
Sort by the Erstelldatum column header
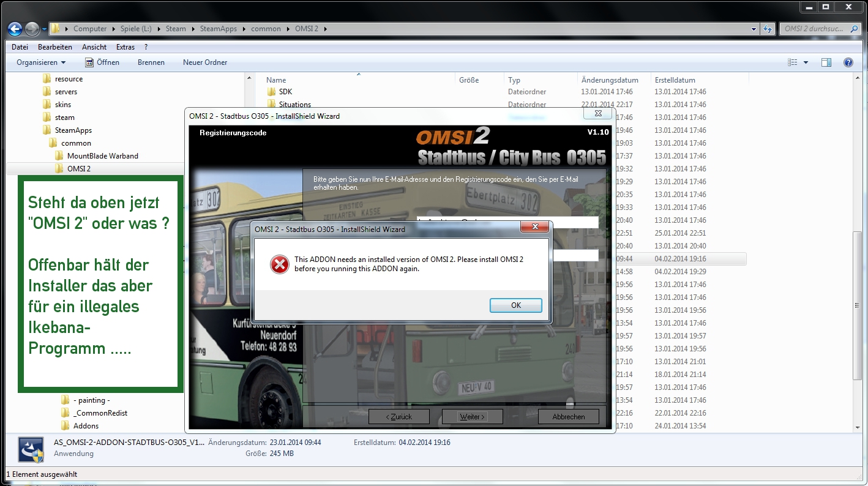coord(675,80)
